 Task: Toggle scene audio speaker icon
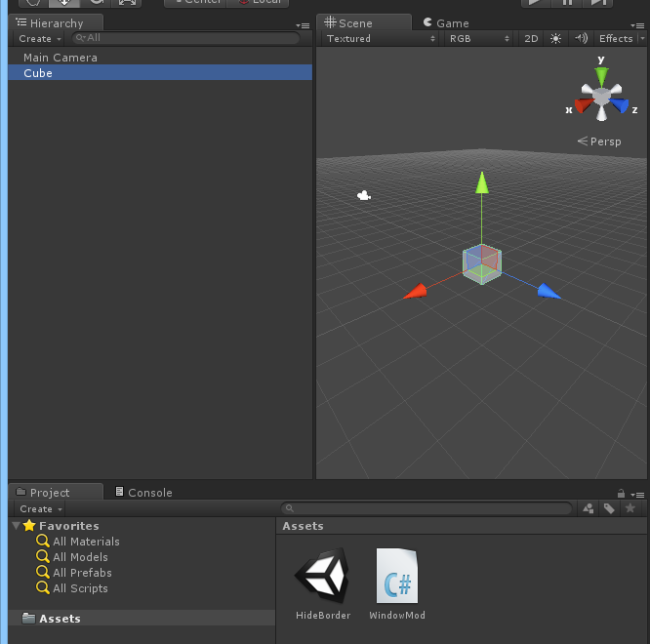coord(582,39)
